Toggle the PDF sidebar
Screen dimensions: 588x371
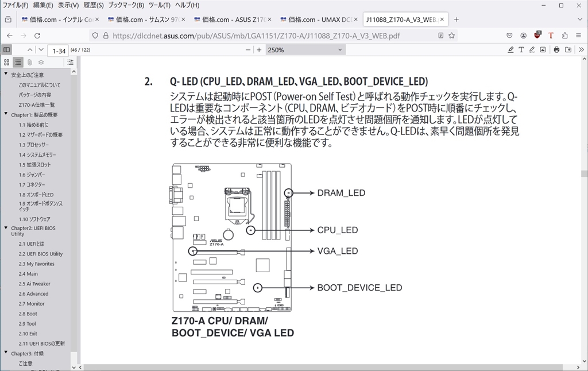pyautogui.click(x=7, y=50)
